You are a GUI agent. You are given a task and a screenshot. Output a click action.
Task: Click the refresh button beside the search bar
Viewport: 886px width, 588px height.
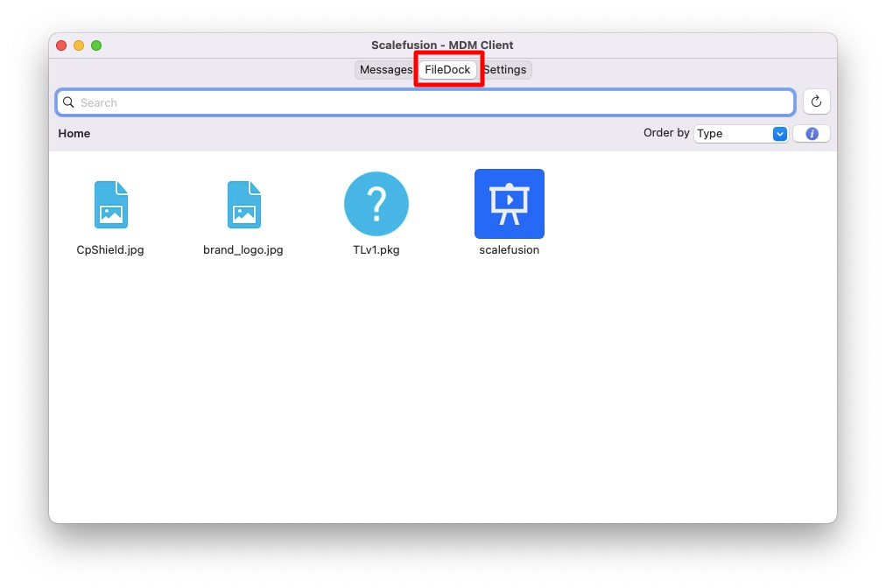point(816,101)
